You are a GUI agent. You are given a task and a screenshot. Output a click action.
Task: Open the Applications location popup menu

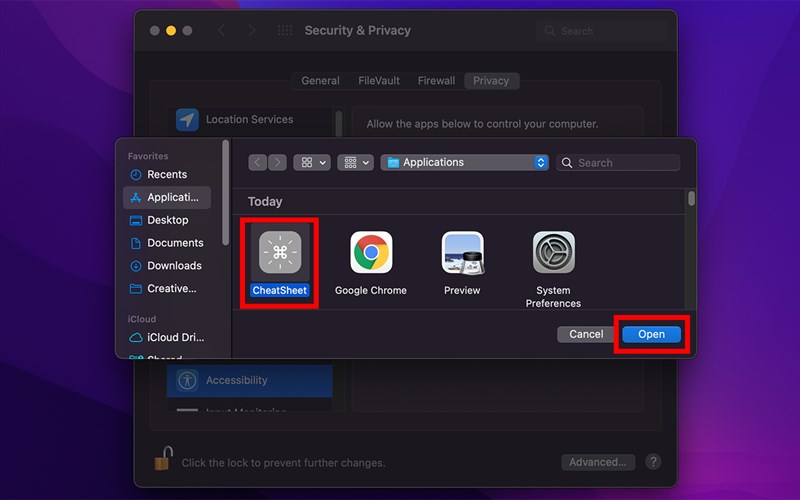(464, 163)
